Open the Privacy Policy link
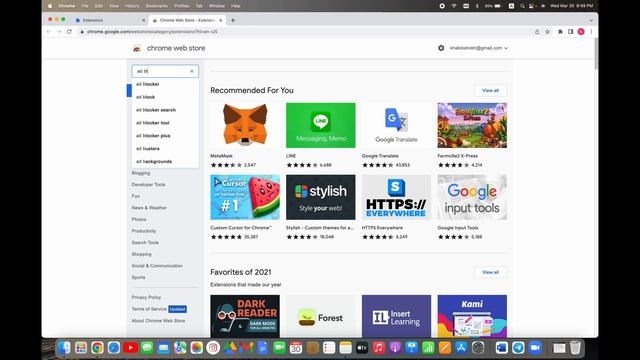This screenshot has height=360, width=640. 146,297
